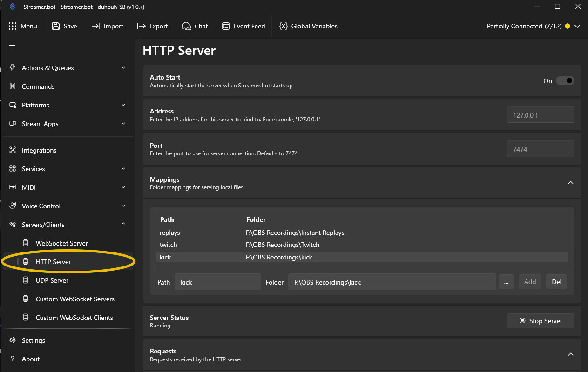This screenshot has height=372, width=588.
Task: Click the folder browse ellipsis button
Action: click(x=506, y=282)
